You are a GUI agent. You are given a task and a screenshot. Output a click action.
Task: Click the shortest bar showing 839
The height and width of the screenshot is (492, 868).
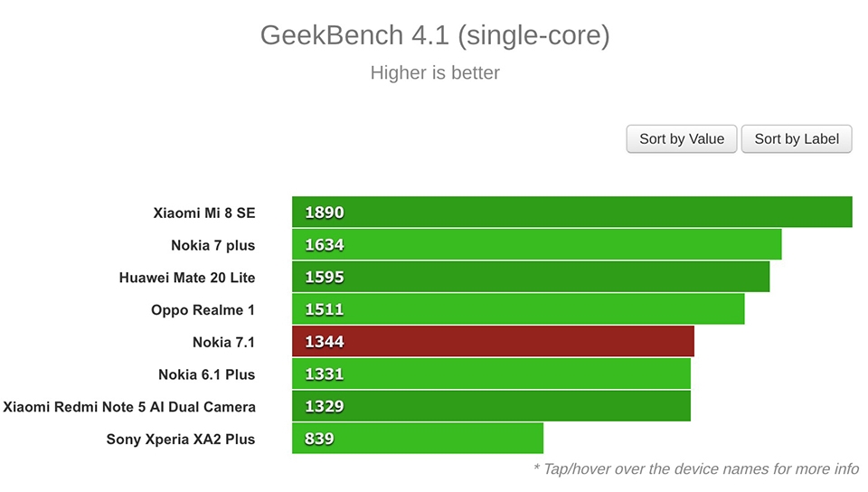[x=418, y=439]
